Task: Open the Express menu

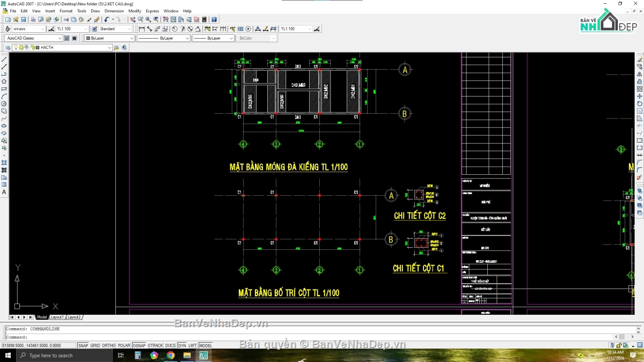Action: (152, 11)
